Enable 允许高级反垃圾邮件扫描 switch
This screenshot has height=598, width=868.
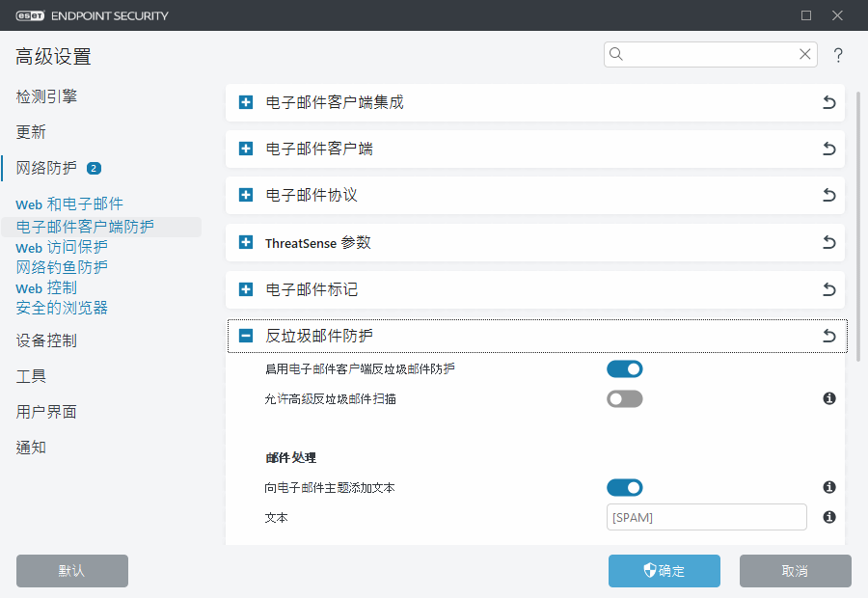click(624, 398)
